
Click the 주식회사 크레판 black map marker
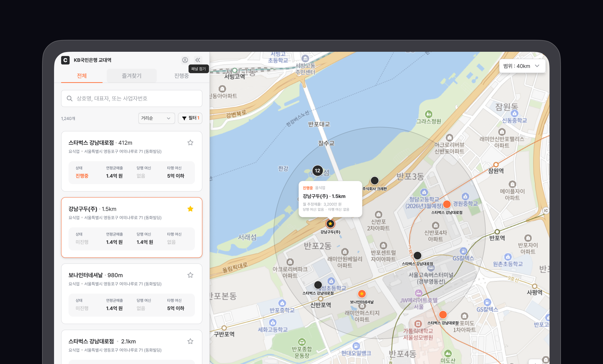click(375, 181)
